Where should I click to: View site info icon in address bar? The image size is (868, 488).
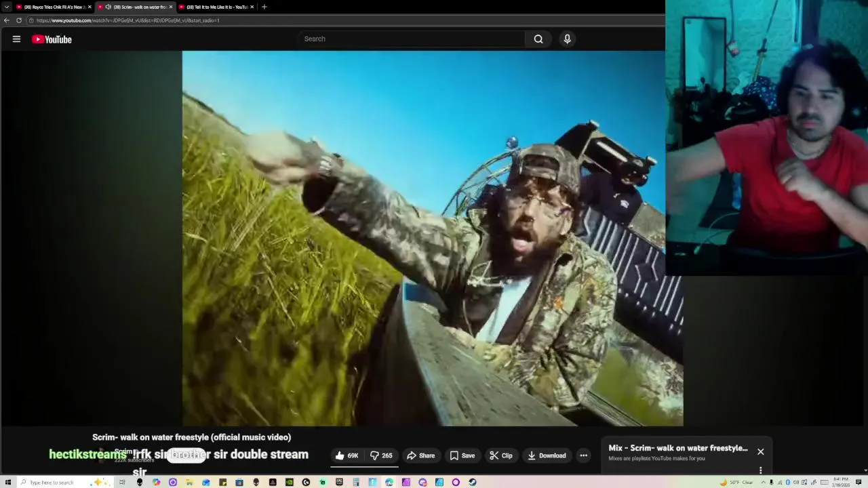pyautogui.click(x=32, y=20)
